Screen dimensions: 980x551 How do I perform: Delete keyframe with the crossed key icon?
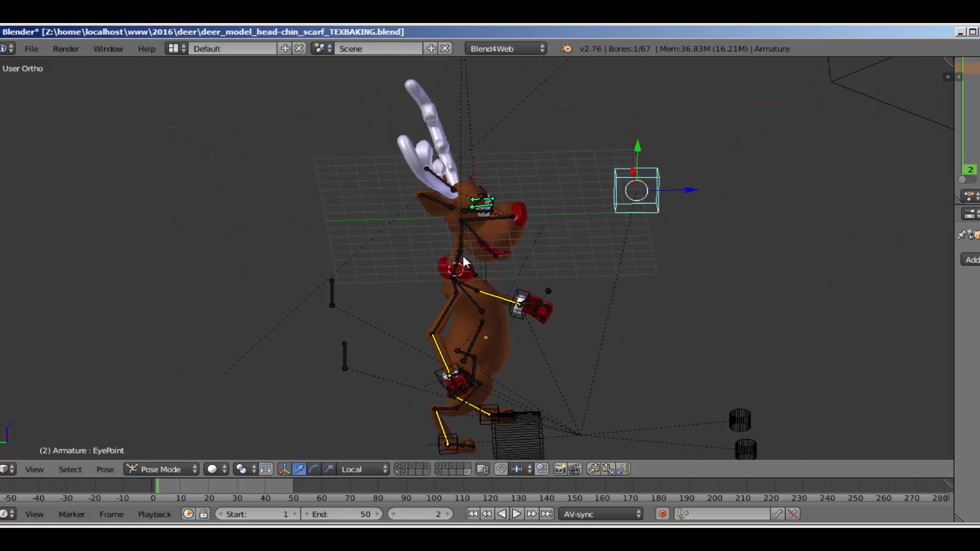[793, 514]
